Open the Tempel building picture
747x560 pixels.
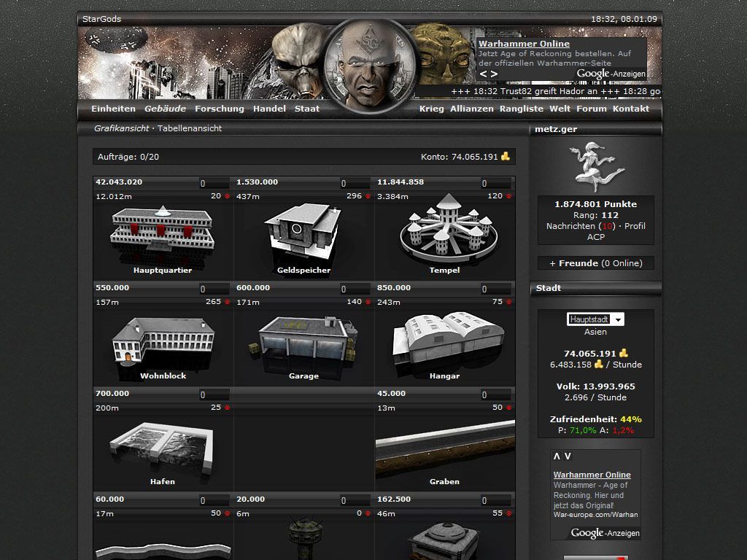point(449,227)
